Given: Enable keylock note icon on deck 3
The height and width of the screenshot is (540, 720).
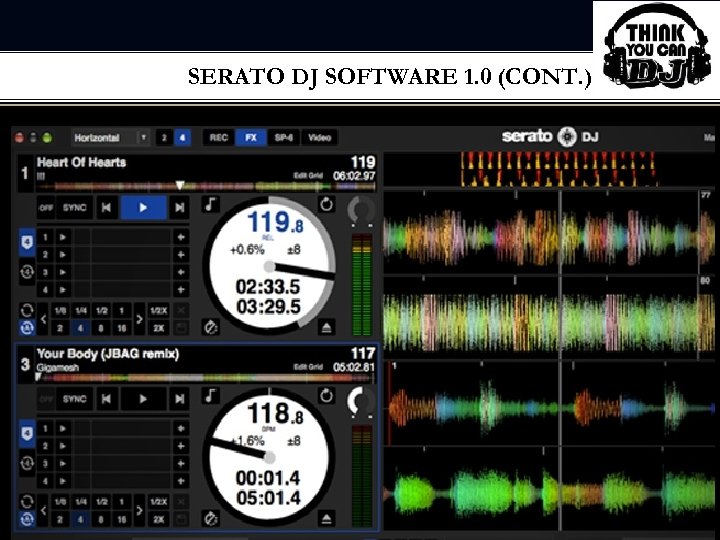Looking at the screenshot, I should pos(210,395).
